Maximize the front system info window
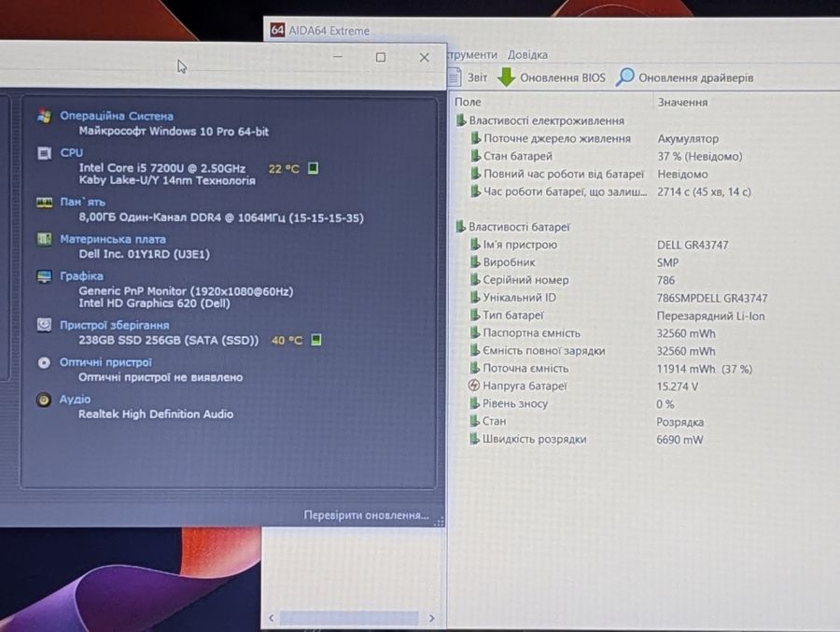The width and height of the screenshot is (840, 632). [x=381, y=57]
